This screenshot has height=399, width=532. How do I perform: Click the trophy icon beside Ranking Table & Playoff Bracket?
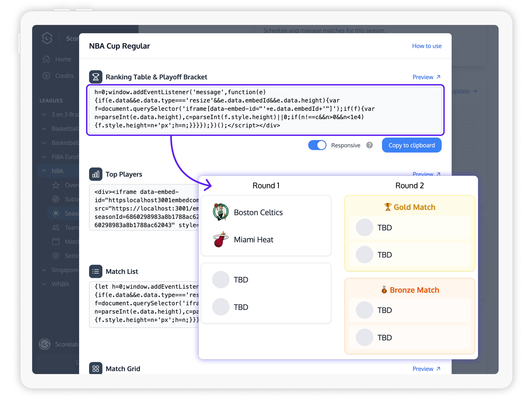[96, 77]
